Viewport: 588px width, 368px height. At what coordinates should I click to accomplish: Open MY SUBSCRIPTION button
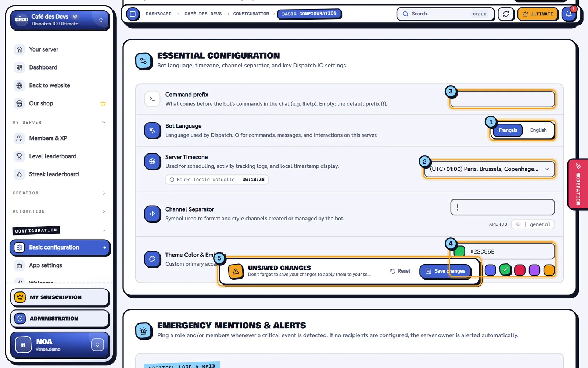pos(60,297)
